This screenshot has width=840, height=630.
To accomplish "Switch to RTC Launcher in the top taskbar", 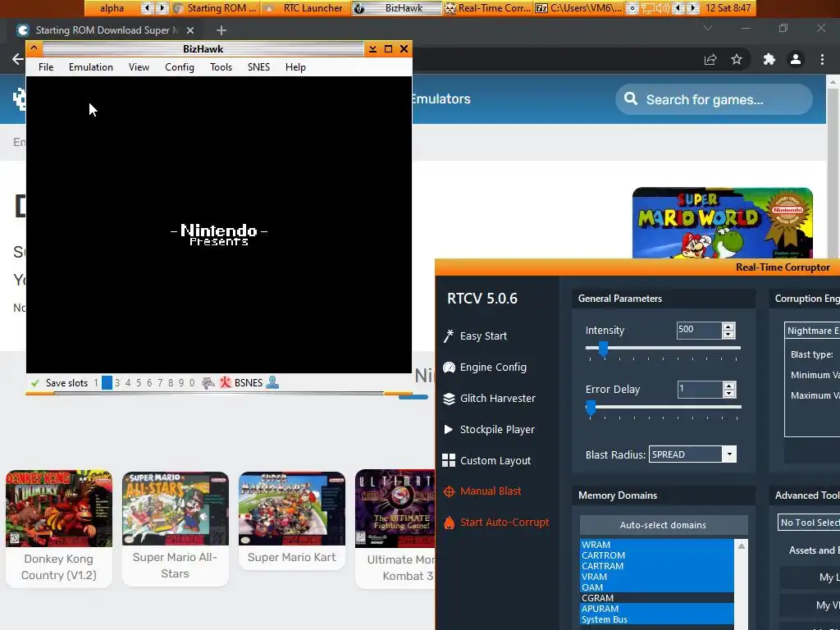I will coord(307,8).
